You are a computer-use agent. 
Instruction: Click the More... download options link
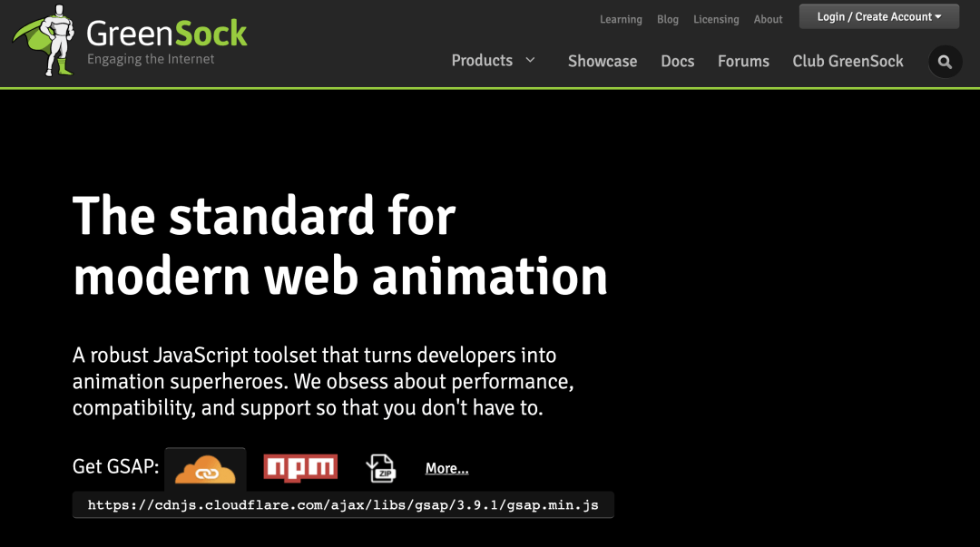coord(446,468)
